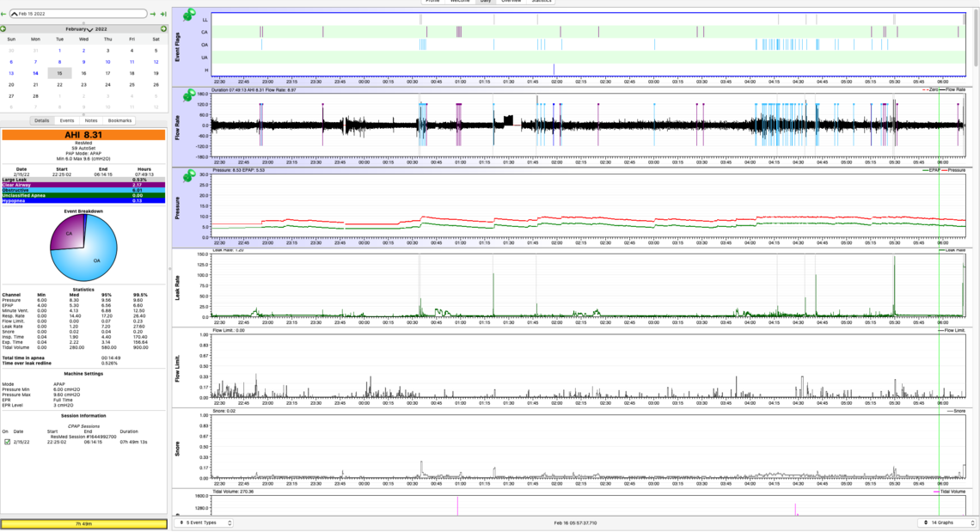
Task: Click the Clear Airway purple row
Action: coord(83,185)
